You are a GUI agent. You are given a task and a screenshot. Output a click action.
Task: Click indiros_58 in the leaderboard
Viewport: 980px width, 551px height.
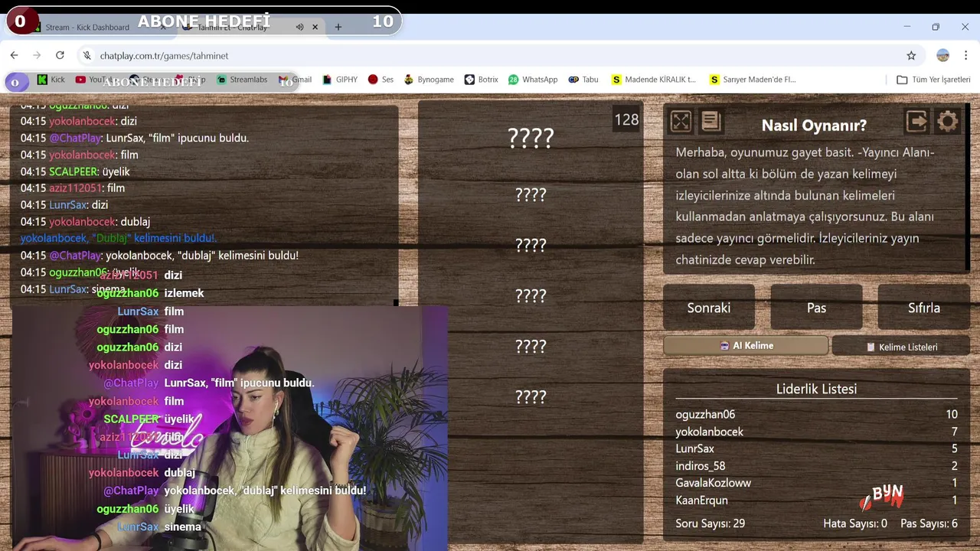click(x=701, y=465)
